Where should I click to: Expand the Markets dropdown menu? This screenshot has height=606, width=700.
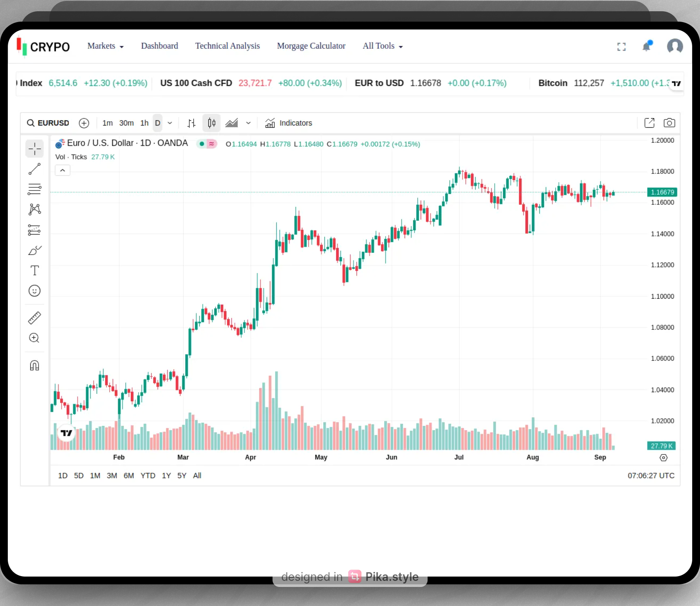105,46
